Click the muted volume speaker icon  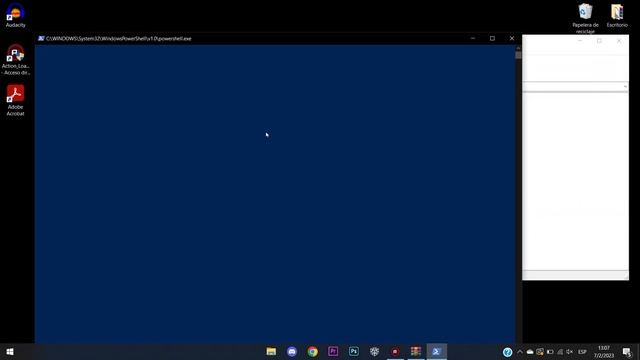click(570, 352)
